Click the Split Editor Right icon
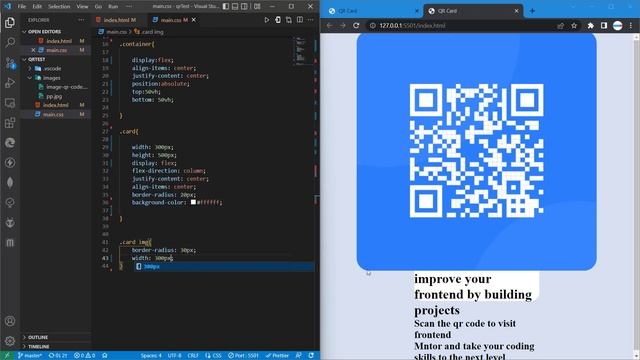This screenshot has height=360, width=640. pos(300,20)
